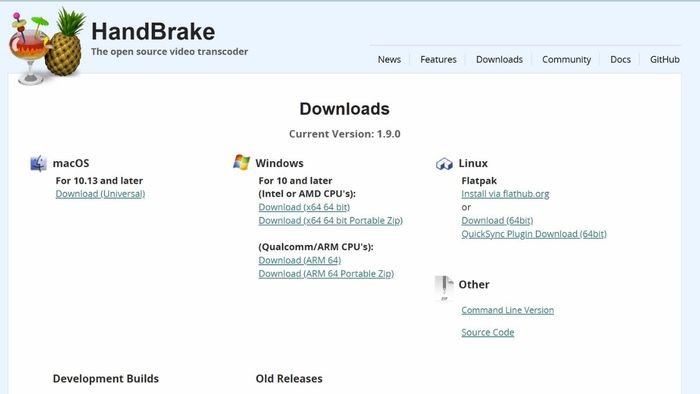The image size is (700, 394).
Task: Download the macOS Universal build
Action: [x=100, y=194]
